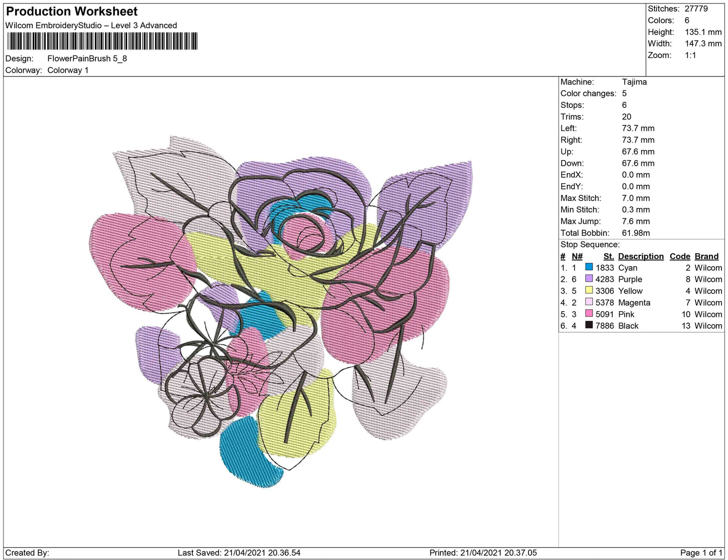Screen dimensions: 728x560
Task: Click the Production Worksheet title
Action: (x=71, y=11)
